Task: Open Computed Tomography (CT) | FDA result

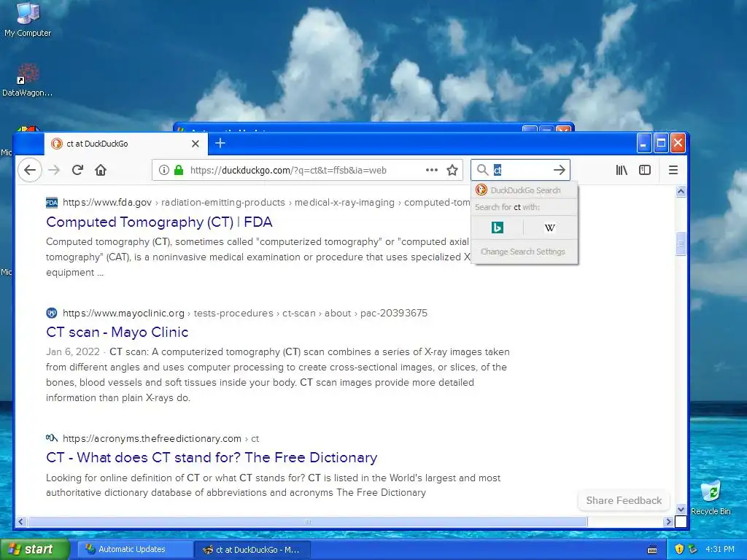Action: point(159,222)
